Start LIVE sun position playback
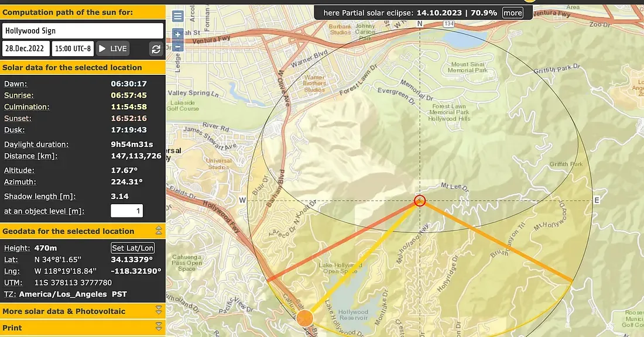 pos(112,49)
